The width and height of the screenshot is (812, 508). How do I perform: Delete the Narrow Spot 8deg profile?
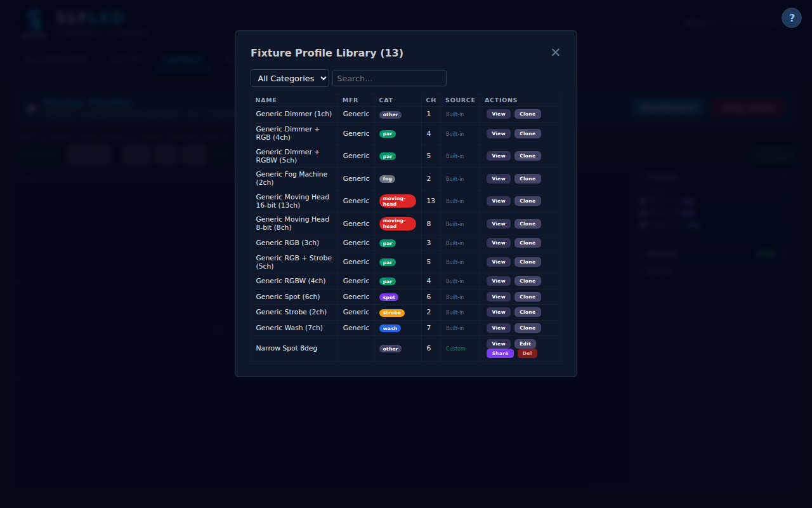(x=527, y=354)
